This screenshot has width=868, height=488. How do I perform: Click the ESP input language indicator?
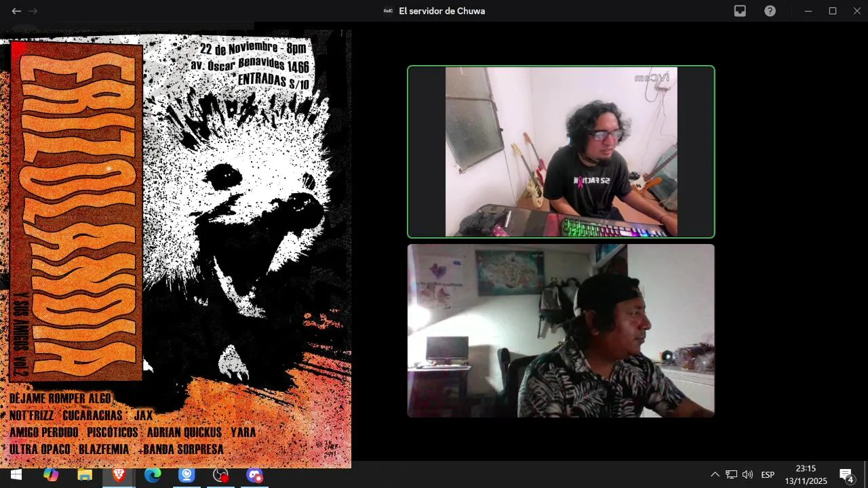[768, 474]
